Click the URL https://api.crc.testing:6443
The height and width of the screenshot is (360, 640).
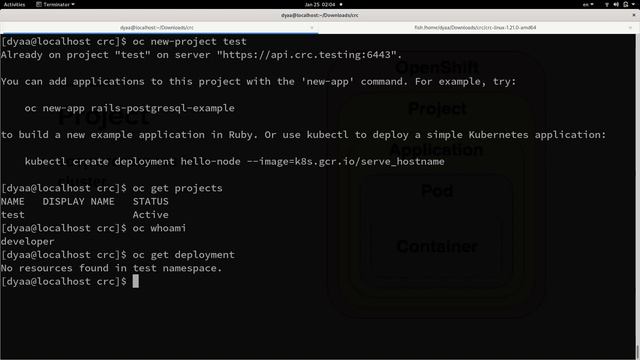point(308,55)
